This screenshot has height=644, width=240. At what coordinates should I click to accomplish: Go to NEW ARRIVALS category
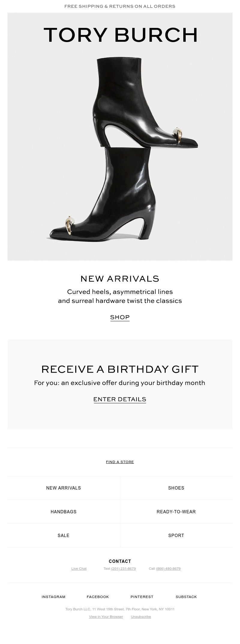[x=64, y=488]
